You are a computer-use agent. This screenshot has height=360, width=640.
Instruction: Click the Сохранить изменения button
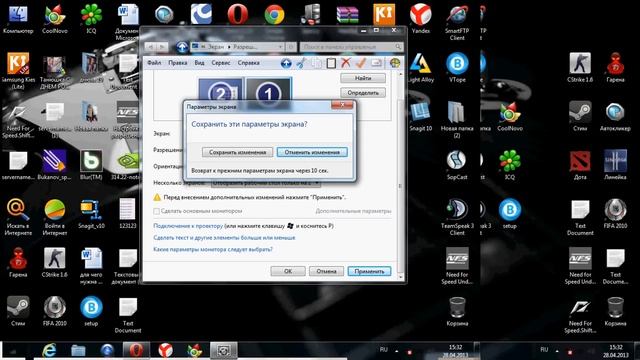(238, 152)
